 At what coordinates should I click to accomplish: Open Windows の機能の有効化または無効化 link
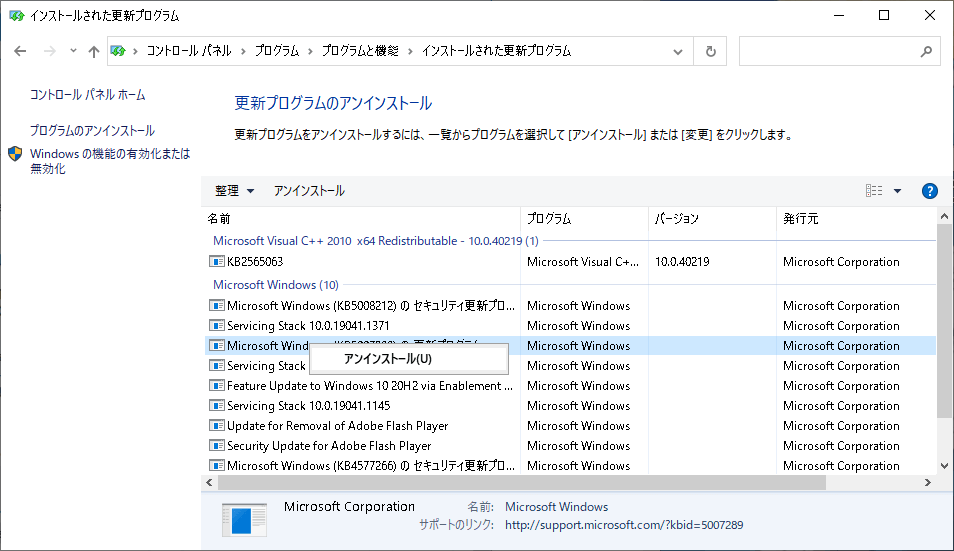110,161
